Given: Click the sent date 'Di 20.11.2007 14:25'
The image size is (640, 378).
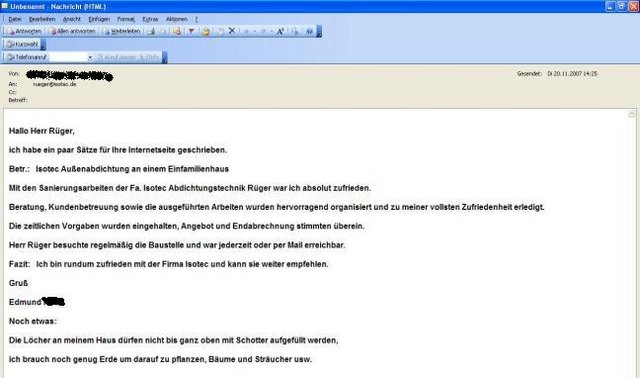Looking at the screenshot, I should 572,74.
